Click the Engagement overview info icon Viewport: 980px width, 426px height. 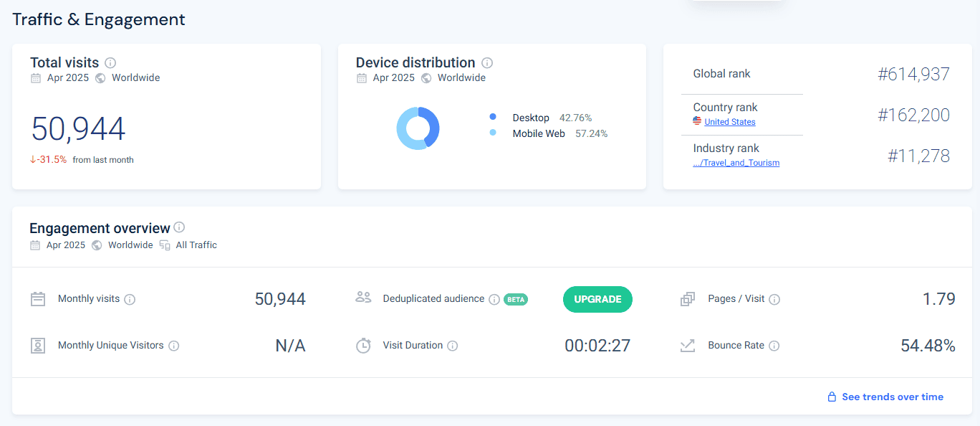[x=179, y=227]
